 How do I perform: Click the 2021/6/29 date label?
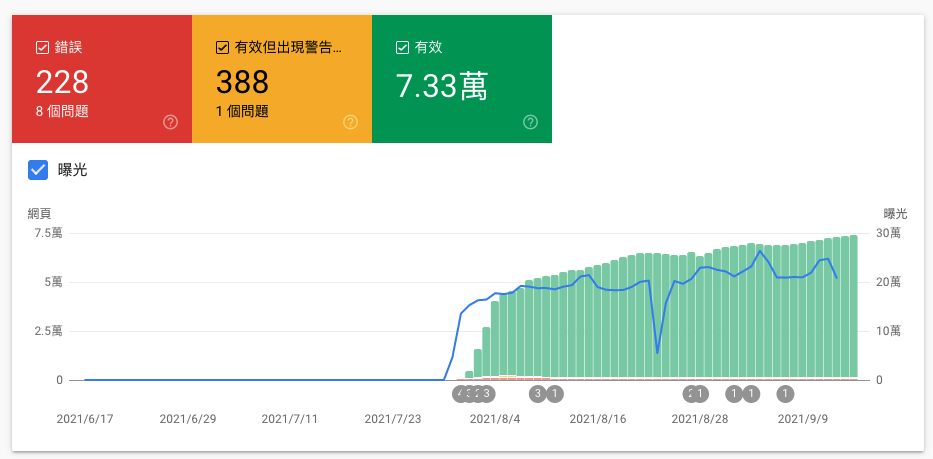coord(187,419)
